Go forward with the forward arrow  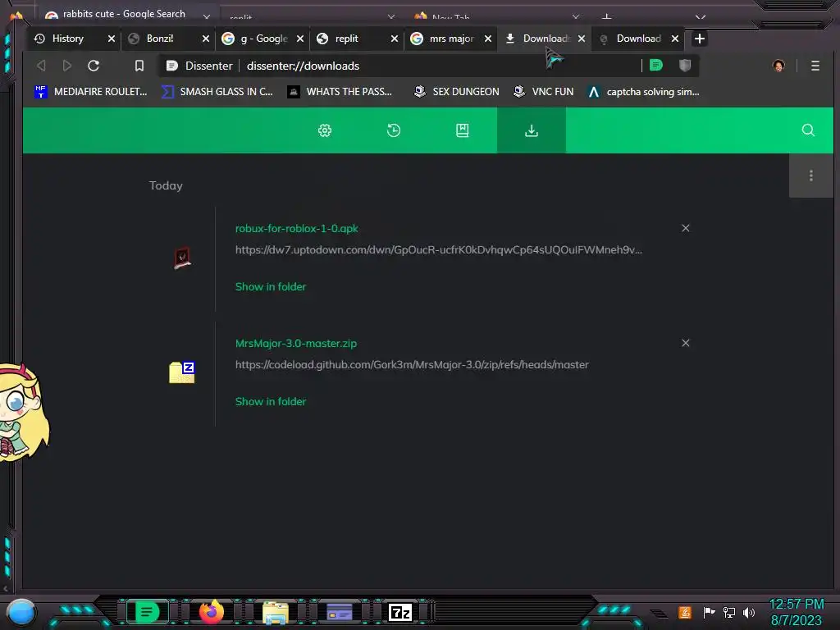click(67, 66)
